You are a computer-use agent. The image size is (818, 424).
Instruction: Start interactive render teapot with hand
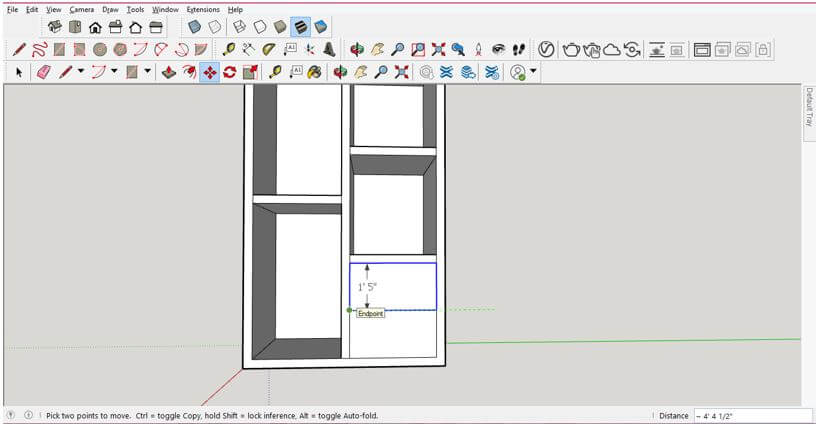[x=592, y=50]
